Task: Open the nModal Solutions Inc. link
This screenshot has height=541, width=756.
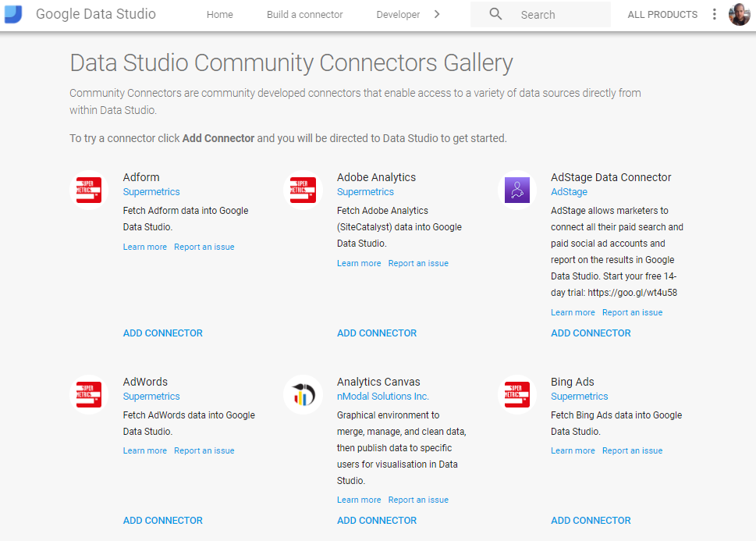Action: click(x=382, y=396)
